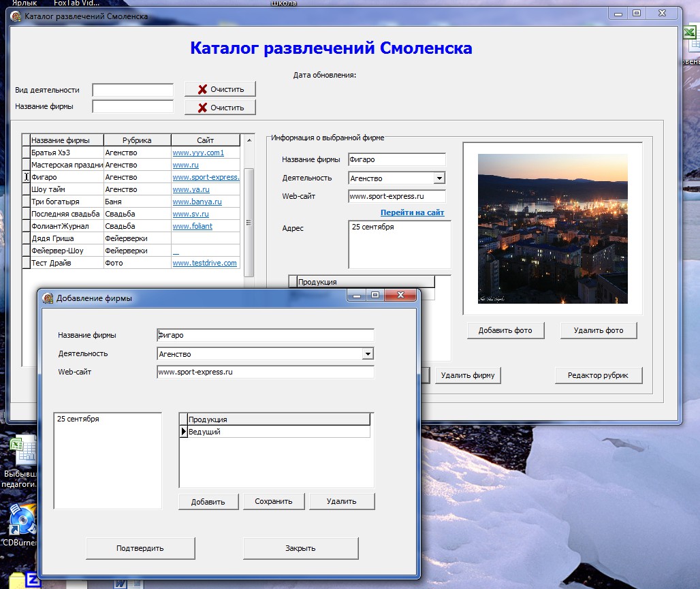Expand Деятельность dropdown in the main info panel
Screen dimensions: 700x589
(439, 178)
